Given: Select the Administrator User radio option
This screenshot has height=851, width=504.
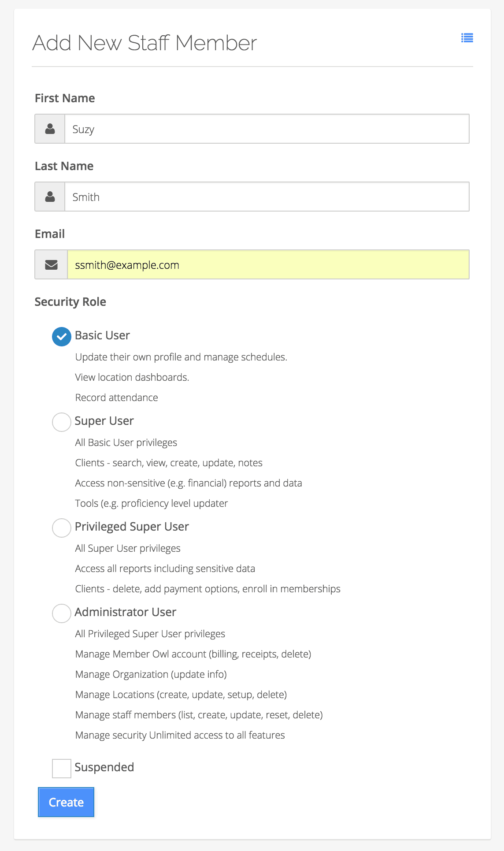Looking at the screenshot, I should pos(62,613).
